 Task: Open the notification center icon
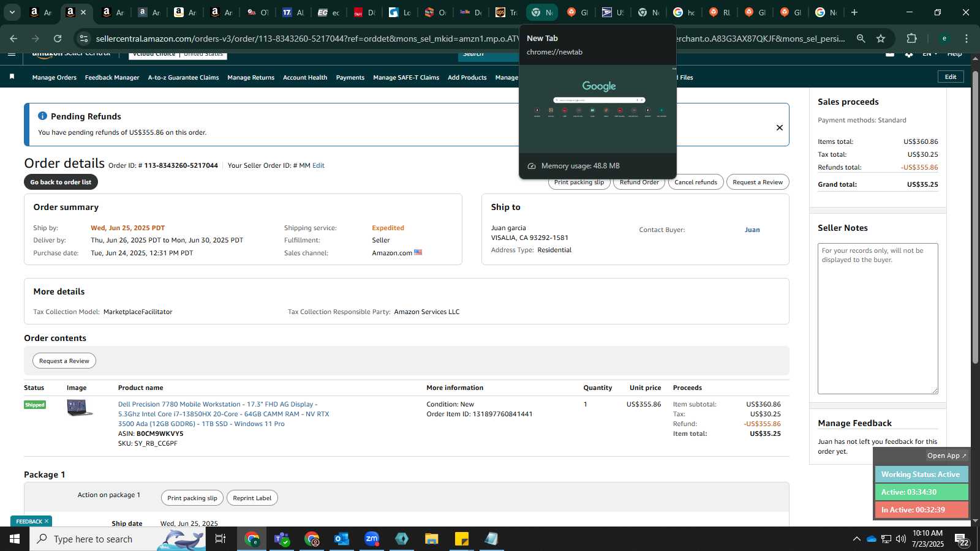(x=962, y=539)
